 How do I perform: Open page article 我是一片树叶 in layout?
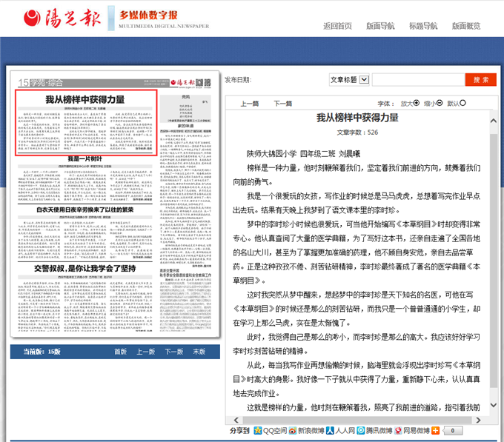[84, 158]
